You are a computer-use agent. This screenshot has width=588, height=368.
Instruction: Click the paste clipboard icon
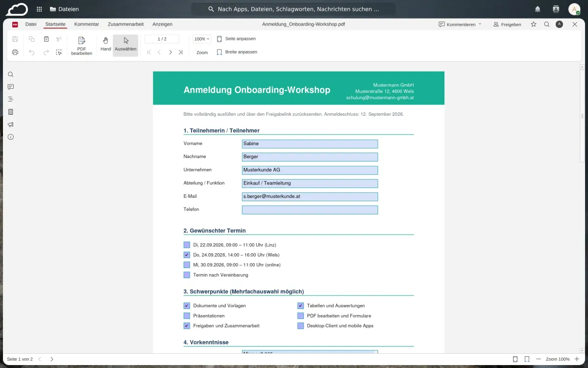click(46, 39)
